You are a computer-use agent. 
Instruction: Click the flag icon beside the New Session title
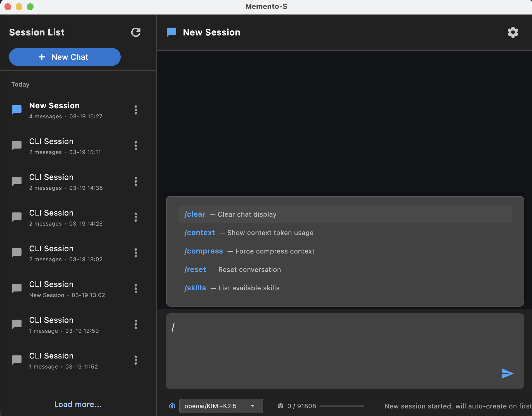tap(171, 32)
